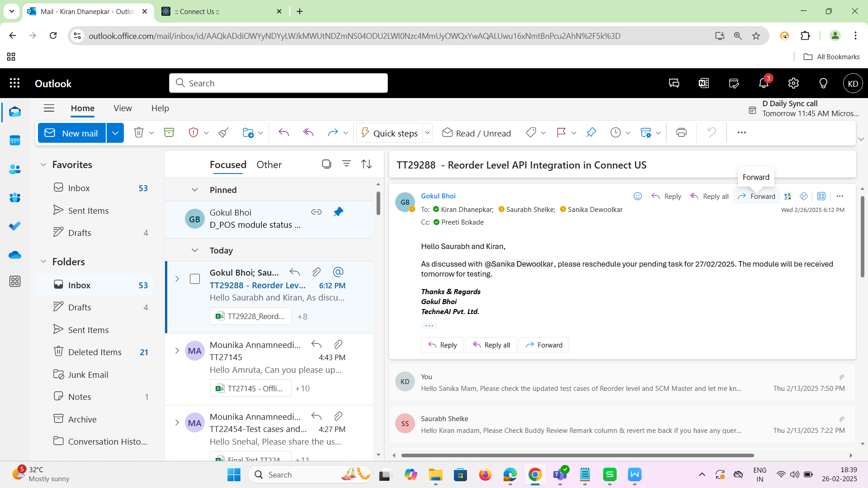The height and width of the screenshot is (488, 868).
Task: Open the Deleted Items folder
Action: [94, 352]
